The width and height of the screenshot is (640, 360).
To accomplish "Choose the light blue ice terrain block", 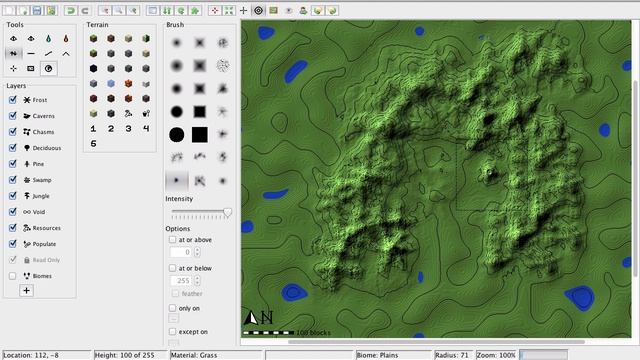I will [x=111, y=84].
